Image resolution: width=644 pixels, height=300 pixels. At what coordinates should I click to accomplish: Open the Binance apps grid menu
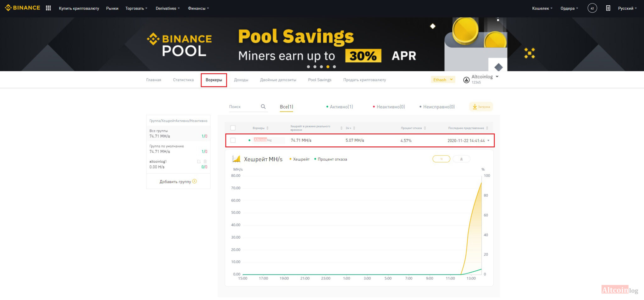point(48,8)
